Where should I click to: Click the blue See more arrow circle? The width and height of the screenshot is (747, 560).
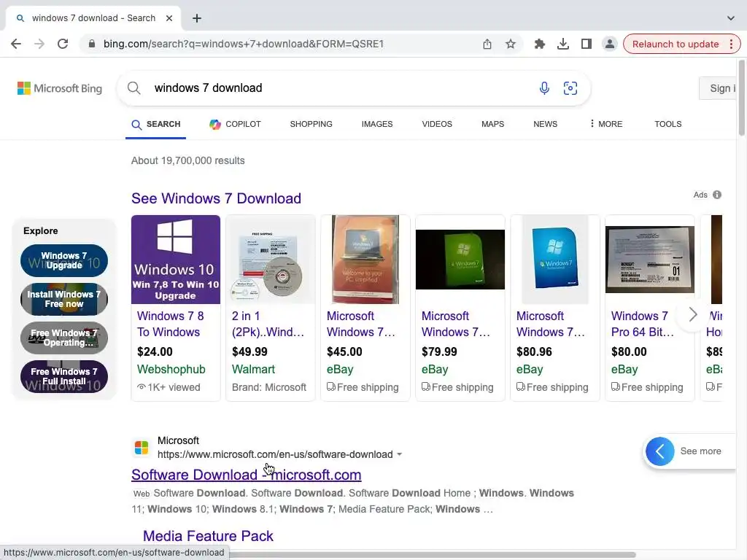[659, 451]
